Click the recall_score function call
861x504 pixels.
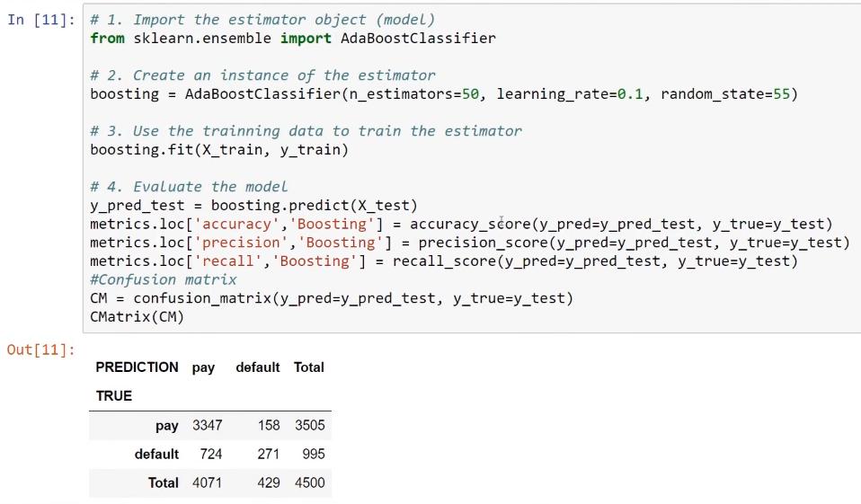tap(595, 261)
